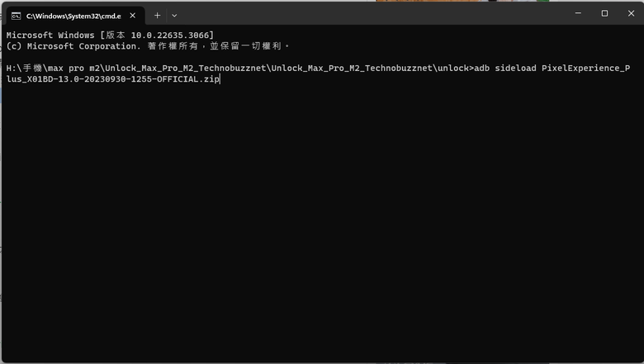This screenshot has width=644, height=364.
Task: Click the Microsoft Windows version line
Action: (110, 35)
